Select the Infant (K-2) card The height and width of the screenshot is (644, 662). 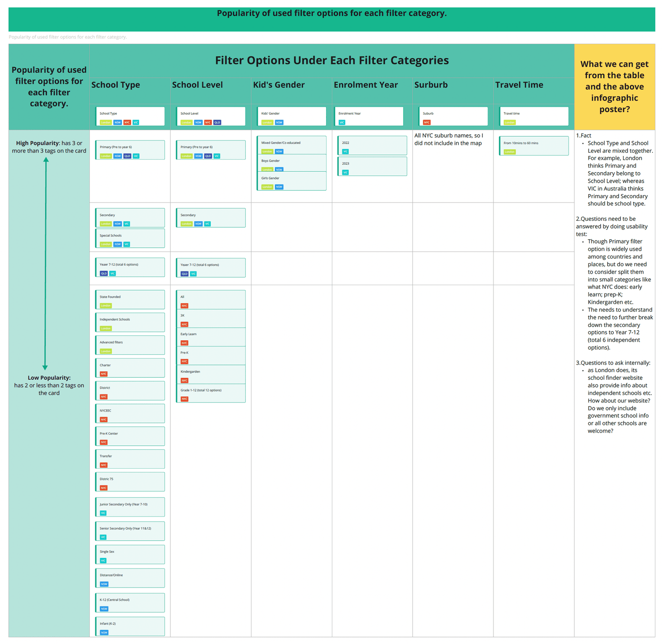click(x=130, y=627)
